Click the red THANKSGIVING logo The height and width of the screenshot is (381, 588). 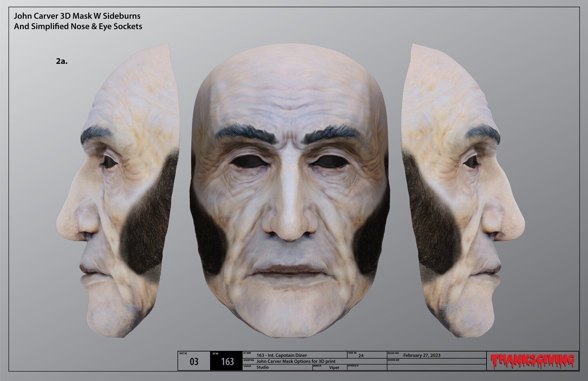(532, 361)
